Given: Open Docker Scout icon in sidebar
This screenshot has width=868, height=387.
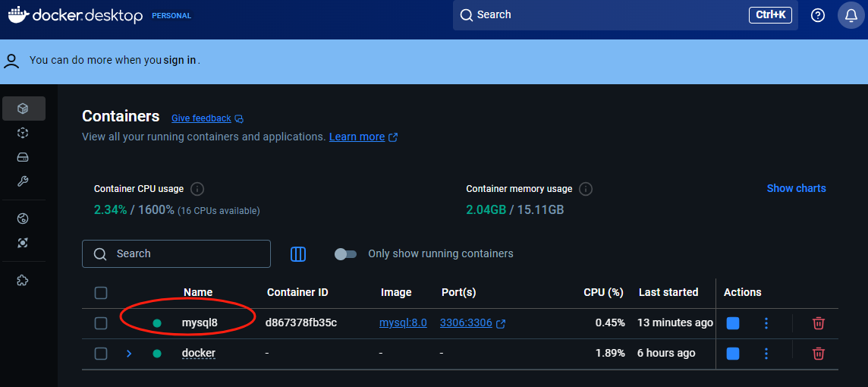Looking at the screenshot, I should 23,243.
